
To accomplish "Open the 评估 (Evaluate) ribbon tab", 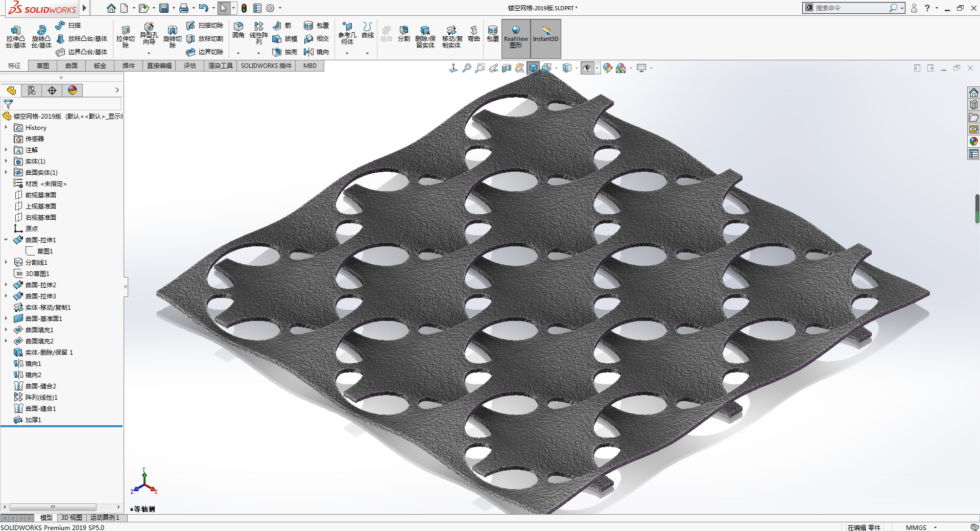I will point(190,66).
